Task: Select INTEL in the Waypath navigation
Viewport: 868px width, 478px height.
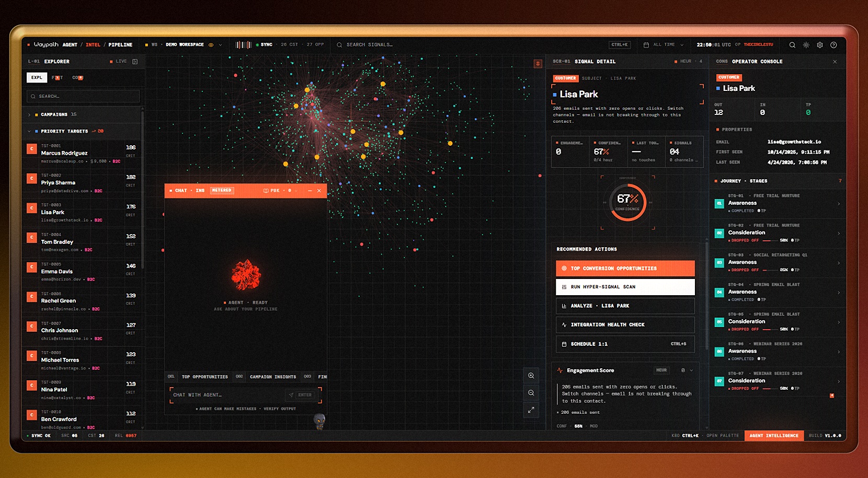Action: point(93,44)
